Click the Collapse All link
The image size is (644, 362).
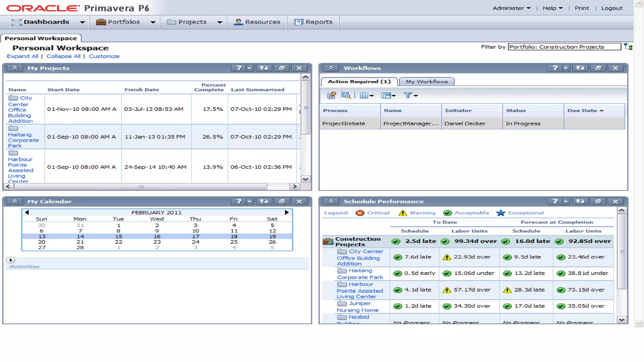pyautogui.click(x=64, y=56)
